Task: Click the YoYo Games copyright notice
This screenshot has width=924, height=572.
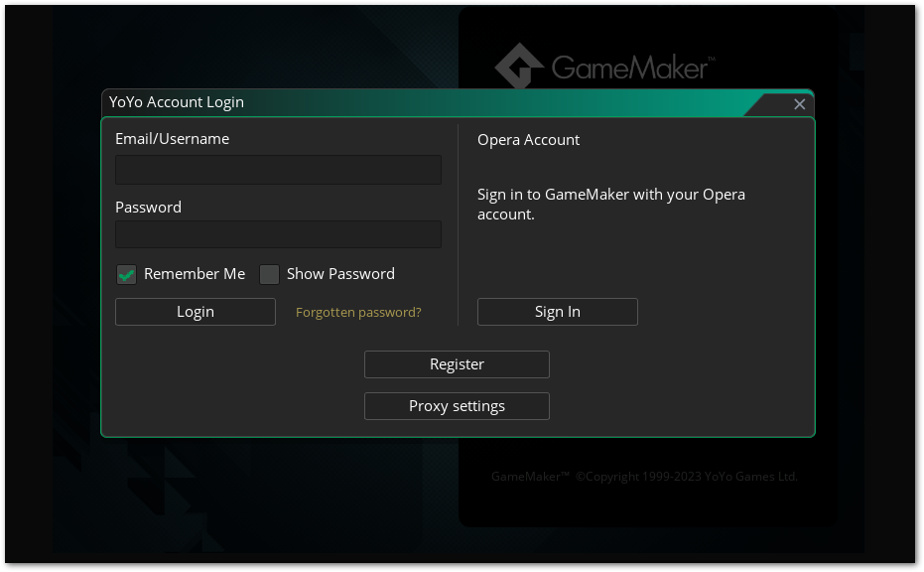Action: point(644,477)
